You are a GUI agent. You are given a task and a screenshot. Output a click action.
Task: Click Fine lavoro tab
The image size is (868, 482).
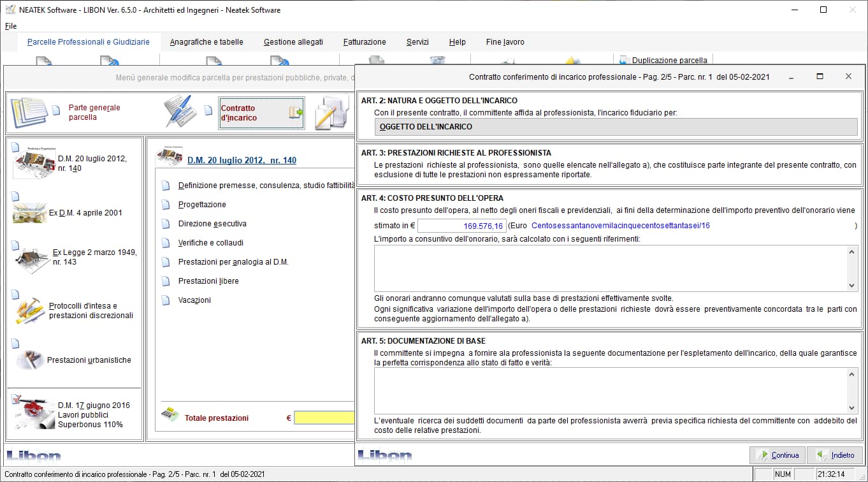(505, 42)
